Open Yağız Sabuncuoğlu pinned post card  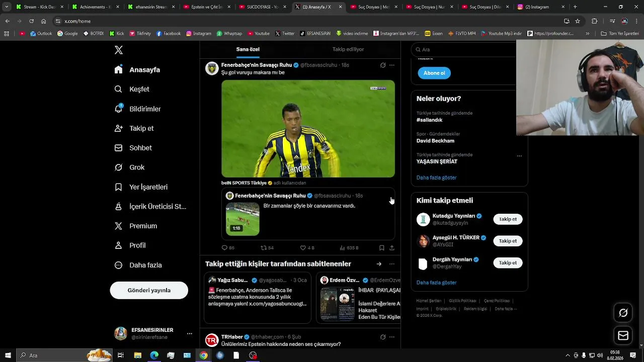coord(258,298)
